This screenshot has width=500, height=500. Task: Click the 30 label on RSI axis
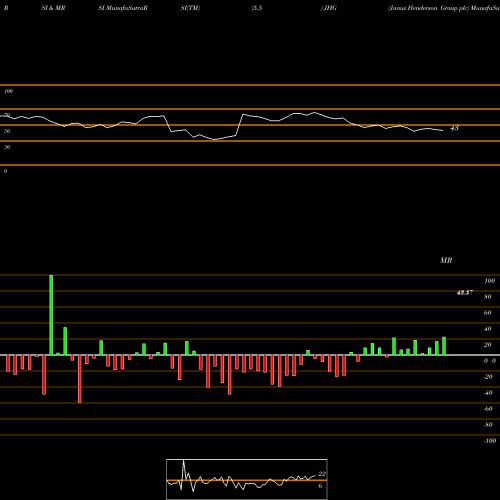click(7, 147)
